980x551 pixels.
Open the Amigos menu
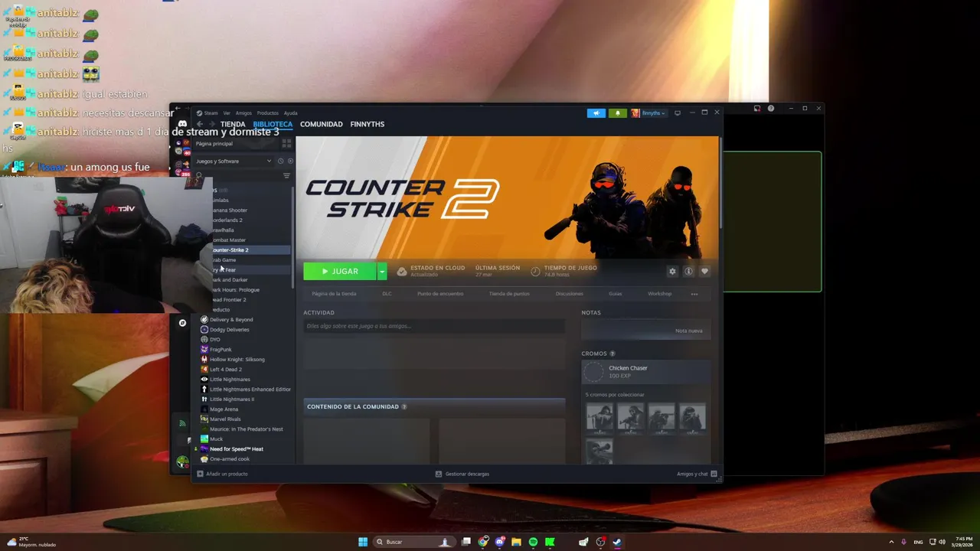(243, 113)
